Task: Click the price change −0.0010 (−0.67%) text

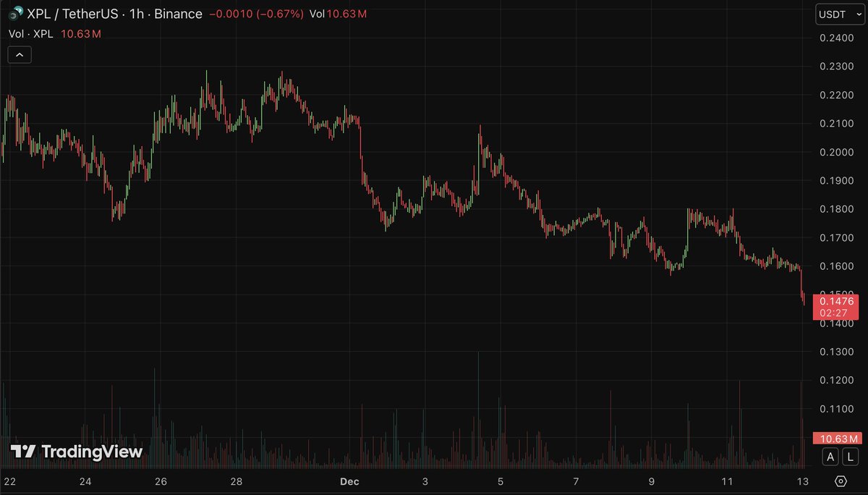Action: coord(256,14)
